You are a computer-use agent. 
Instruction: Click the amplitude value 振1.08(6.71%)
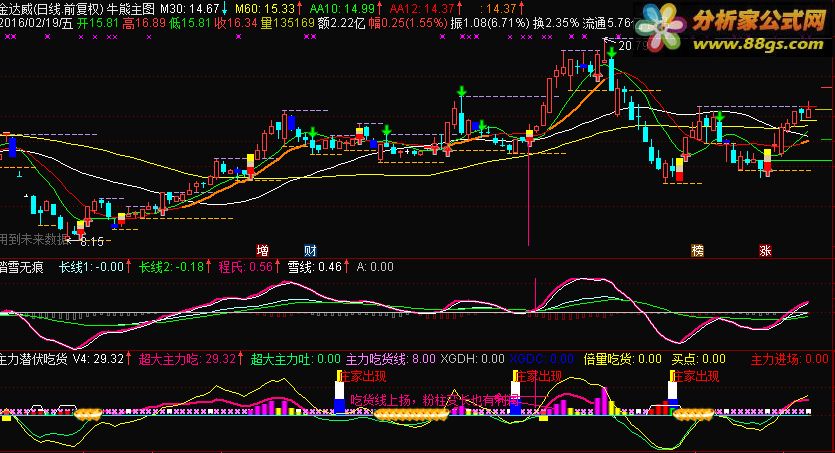(x=490, y=23)
